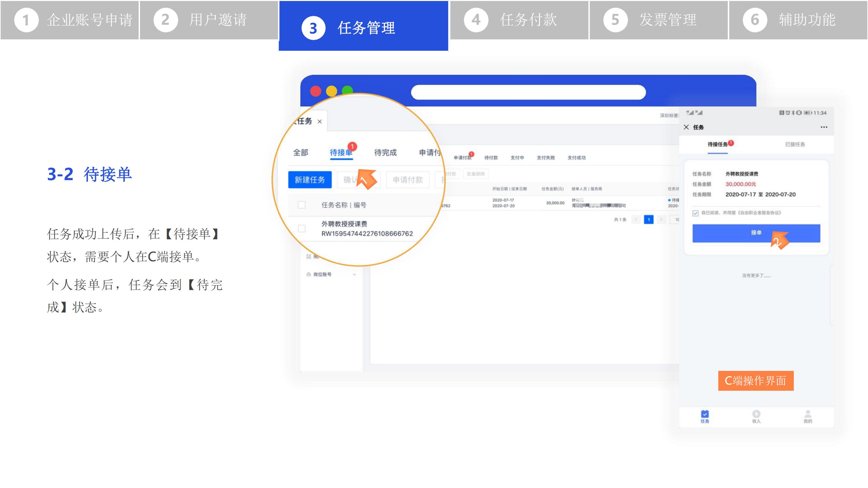Tap the 收入 icon in mobile bottom bar

pyautogui.click(x=756, y=414)
